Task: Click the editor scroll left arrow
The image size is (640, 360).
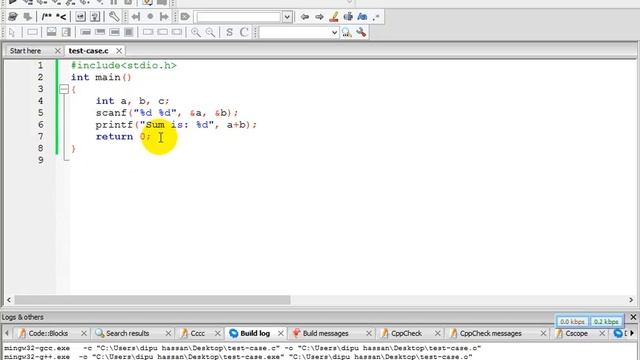Action: (x=9, y=300)
